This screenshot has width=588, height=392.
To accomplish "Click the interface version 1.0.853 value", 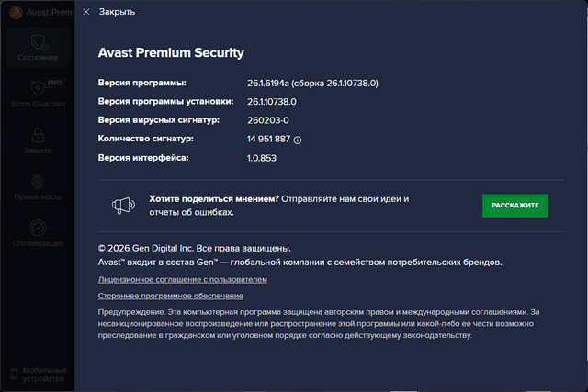I will click(x=262, y=158).
